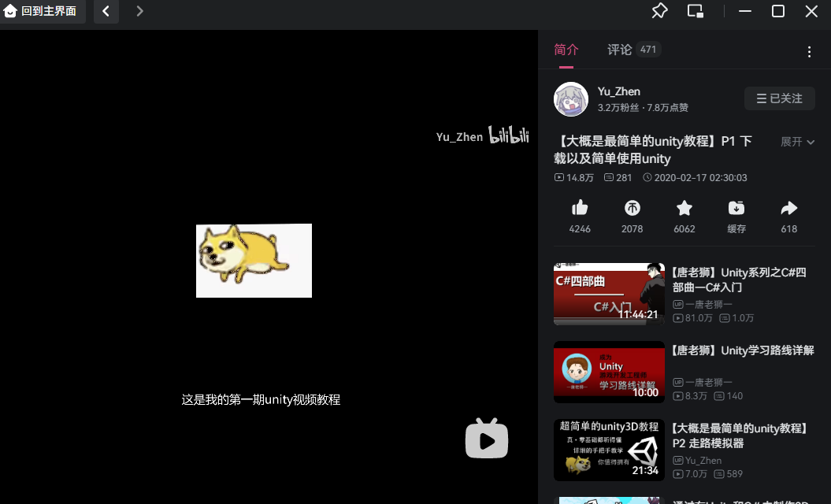Viewport: 831px width, 504px height.
Task: Open the 缓存 download option
Action: tap(736, 214)
